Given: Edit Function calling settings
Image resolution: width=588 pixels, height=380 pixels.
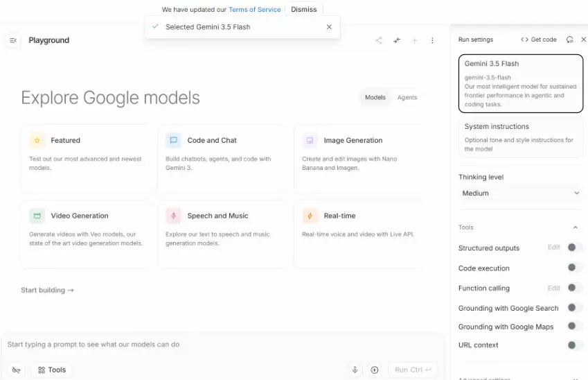Looking at the screenshot, I should pos(554,288).
